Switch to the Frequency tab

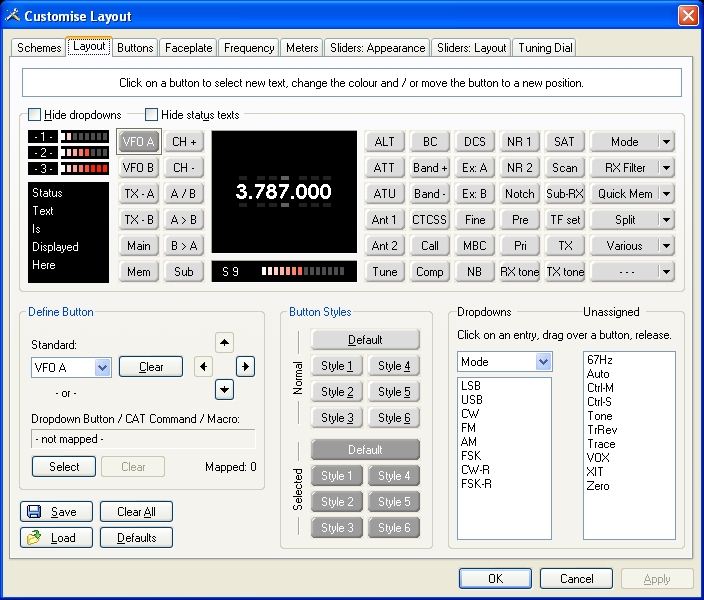coord(249,48)
